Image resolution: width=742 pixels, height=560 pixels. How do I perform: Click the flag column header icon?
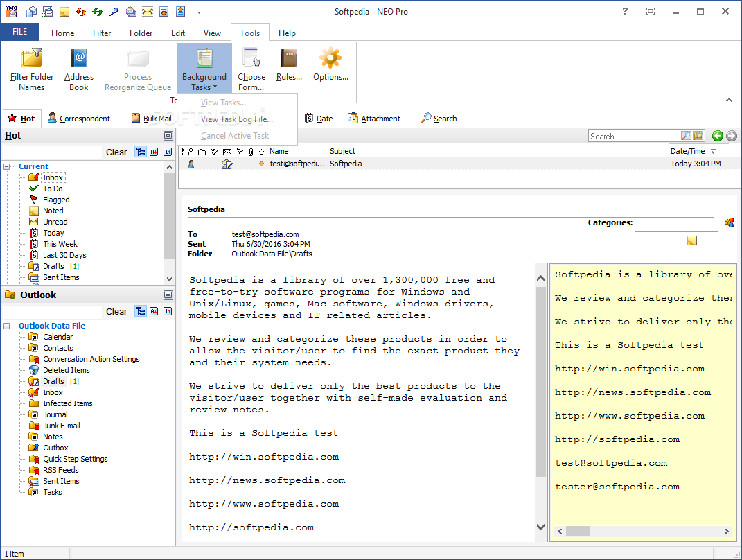pos(240,152)
